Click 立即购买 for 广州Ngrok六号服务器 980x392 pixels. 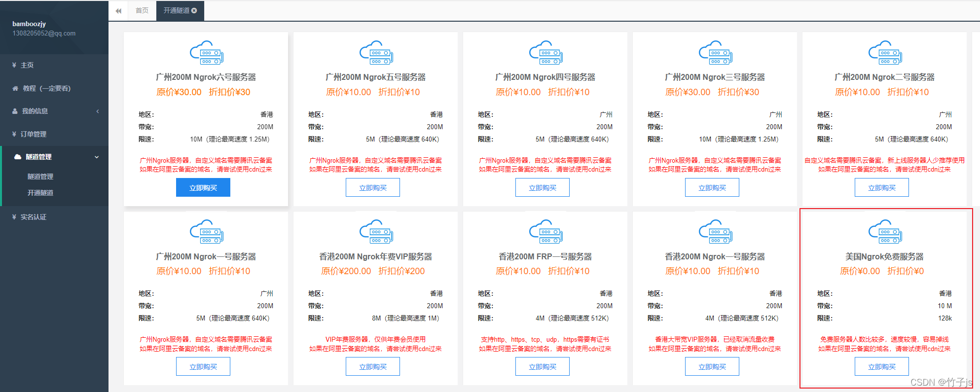point(203,187)
